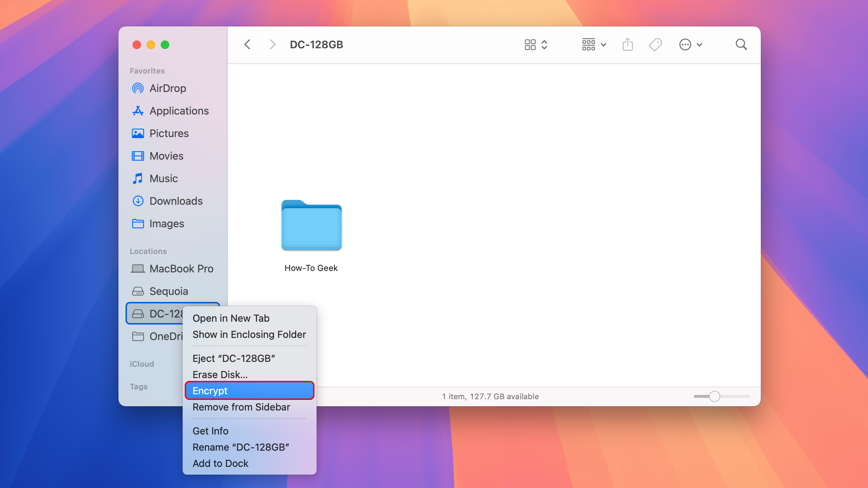
Task: Click the Music icon in sidebar
Action: coord(138,178)
